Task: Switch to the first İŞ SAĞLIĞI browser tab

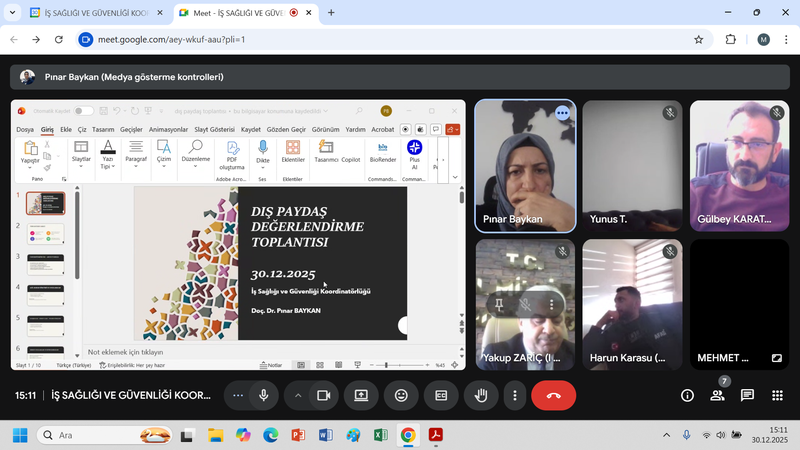Action: pos(90,13)
